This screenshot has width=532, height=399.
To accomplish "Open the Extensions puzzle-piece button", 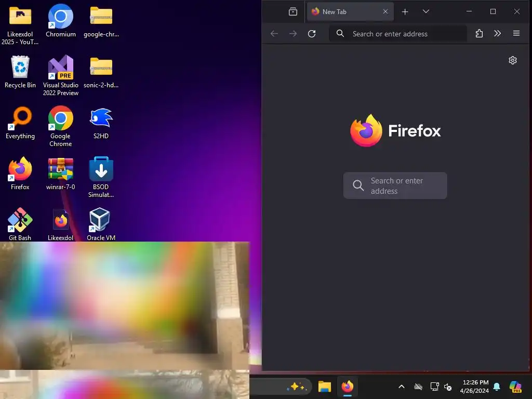I will pyautogui.click(x=479, y=33).
